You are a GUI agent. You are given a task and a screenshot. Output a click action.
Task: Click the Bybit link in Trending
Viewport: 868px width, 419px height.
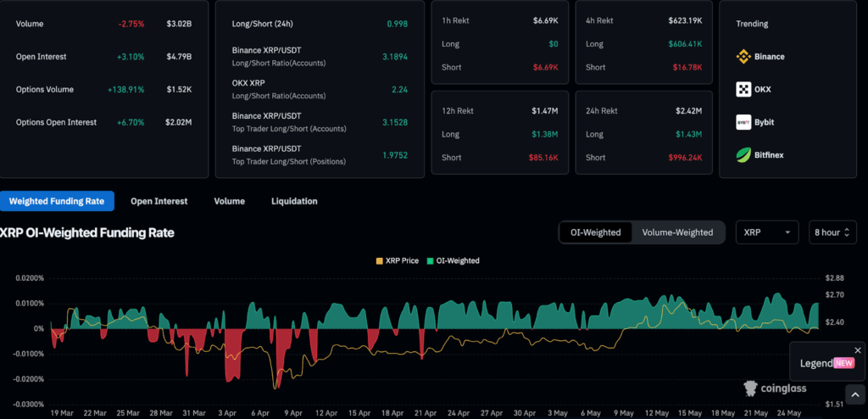click(x=764, y=122)
